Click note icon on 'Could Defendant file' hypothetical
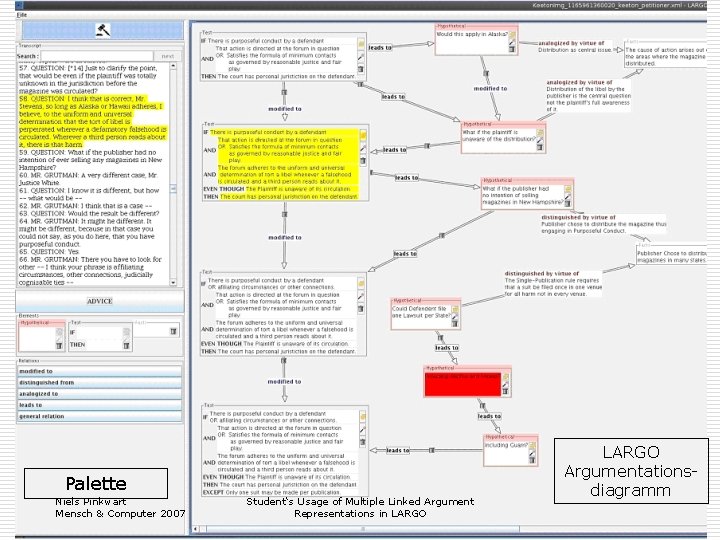Viewport: 720px width, 540px height. (x=455, y=309)
